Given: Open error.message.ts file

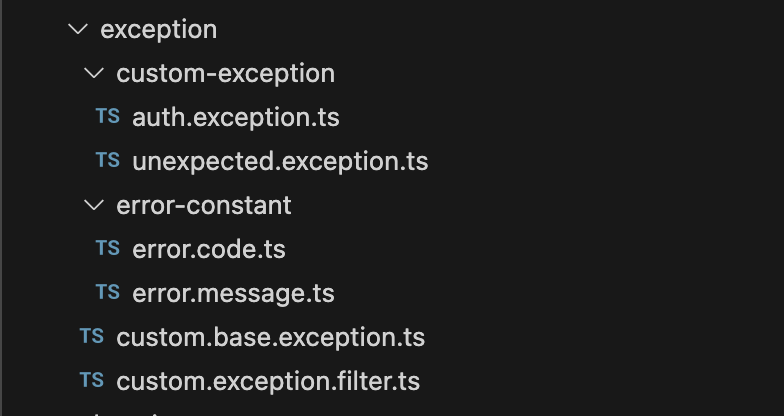Looking at the screenshot, I should coord(234,294).
